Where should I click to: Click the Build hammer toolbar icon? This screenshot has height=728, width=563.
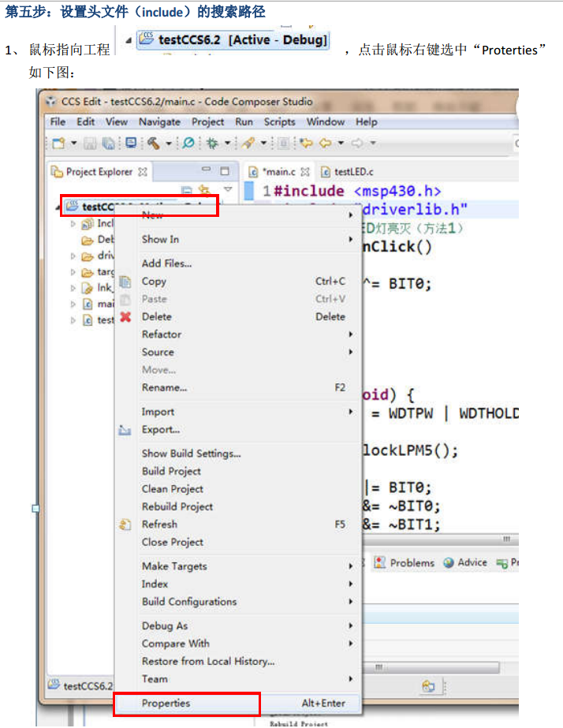(x=153, y=143)
